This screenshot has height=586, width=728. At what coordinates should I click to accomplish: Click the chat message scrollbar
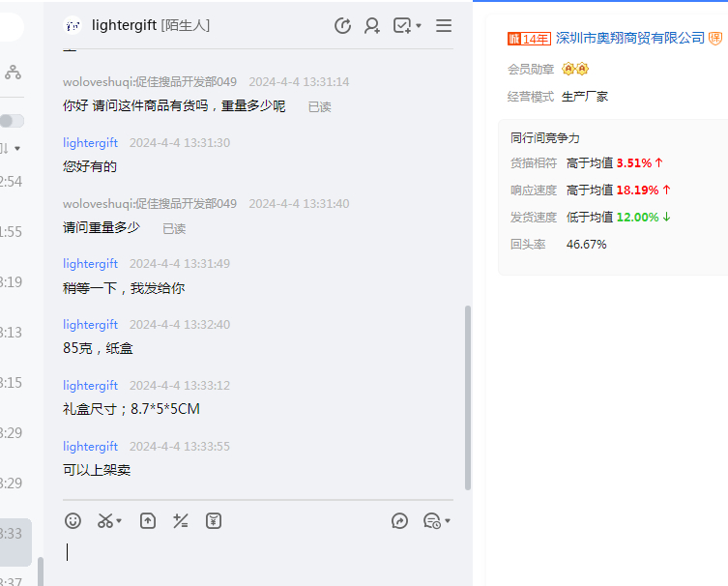pyautogui.click(x=468, y=396)
